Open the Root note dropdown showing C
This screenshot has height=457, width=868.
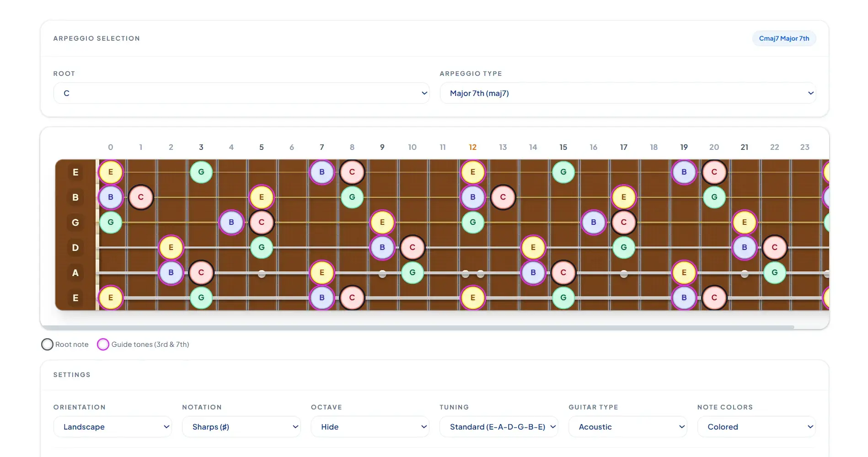241,93
